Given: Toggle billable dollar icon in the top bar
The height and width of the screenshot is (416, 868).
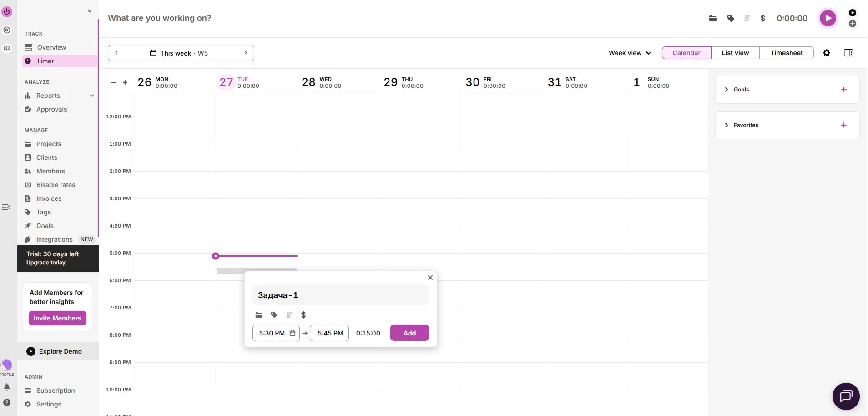Looking at the screenshot, I should [x=763, y=19].
